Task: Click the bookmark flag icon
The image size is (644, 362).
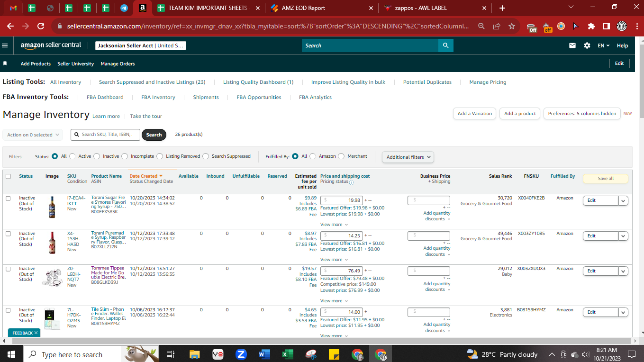Action: click(5, 63)
